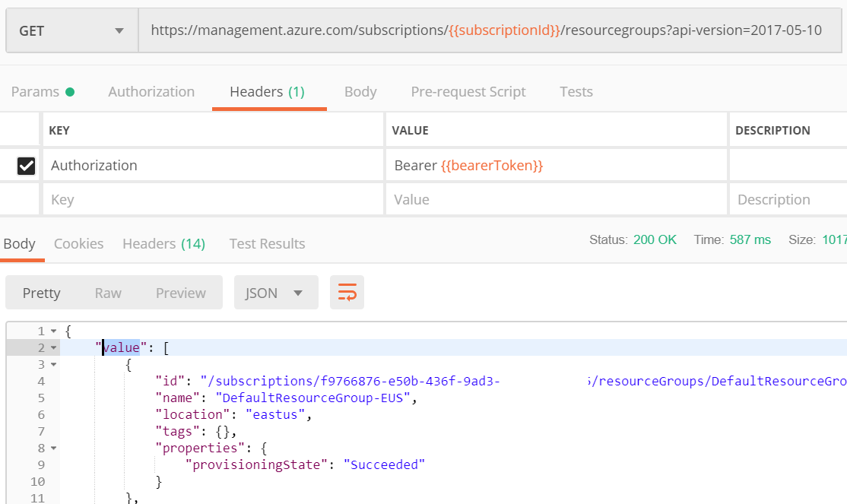Open the Test Results tab
This screenshot has width=847, height=504.
tap(267, 244)
